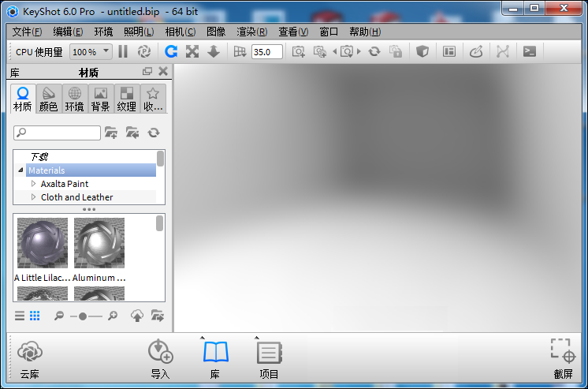The image size is (588, 389).
Task: Open the 图像 menu
Action: [216, 32]
